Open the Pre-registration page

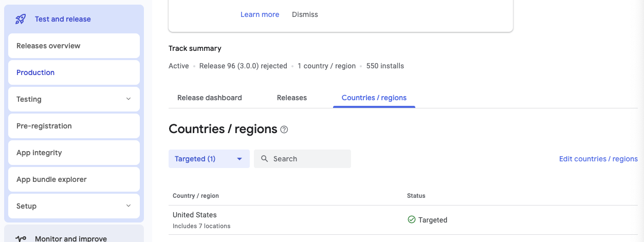(x=74, y=126)
